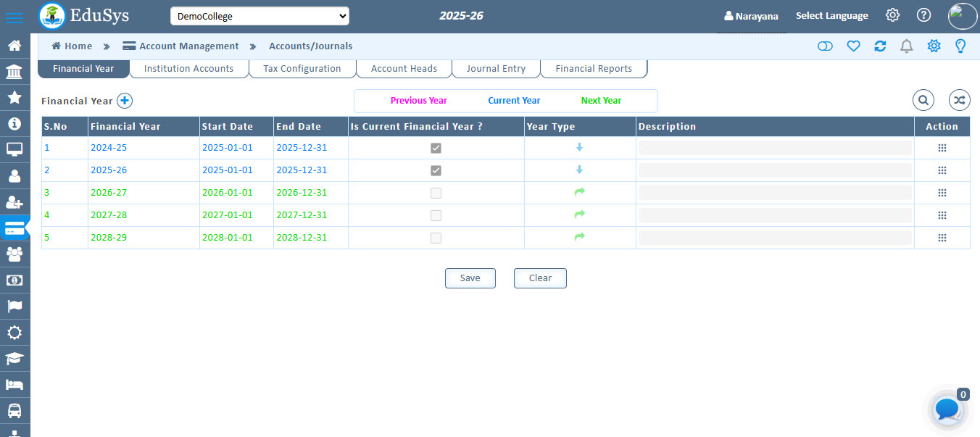Open the search magnifier beside the year filters
This screenshot has height=437, width=980.
click(923, 100)
